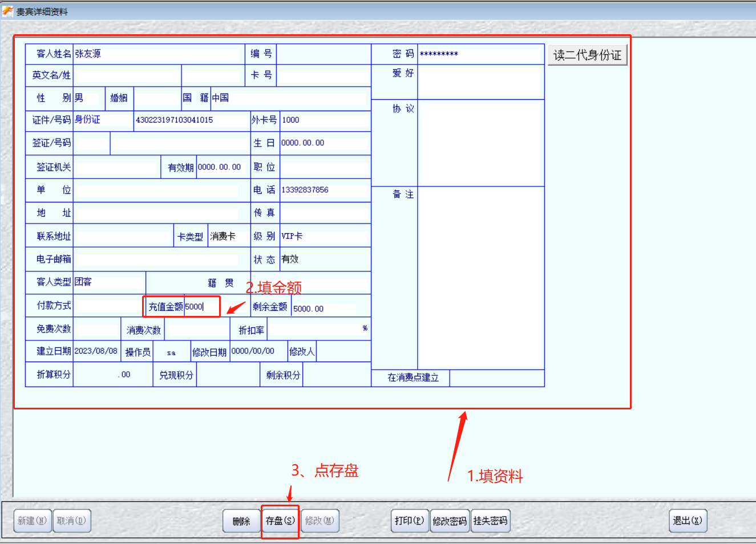Viewport: 756px width, 544px height.
Task: Select the 卡类型 field showing 消费卡
Action: (228, 236)
